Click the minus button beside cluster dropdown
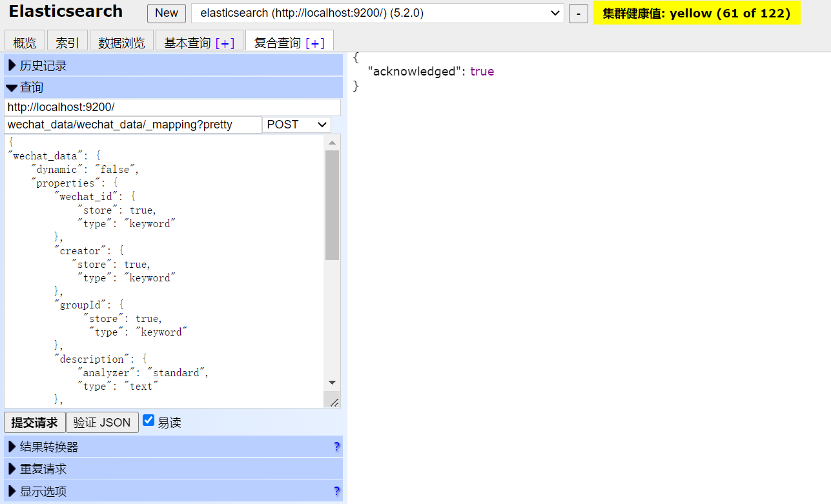831x504 pixels. (x=578, y=13)
